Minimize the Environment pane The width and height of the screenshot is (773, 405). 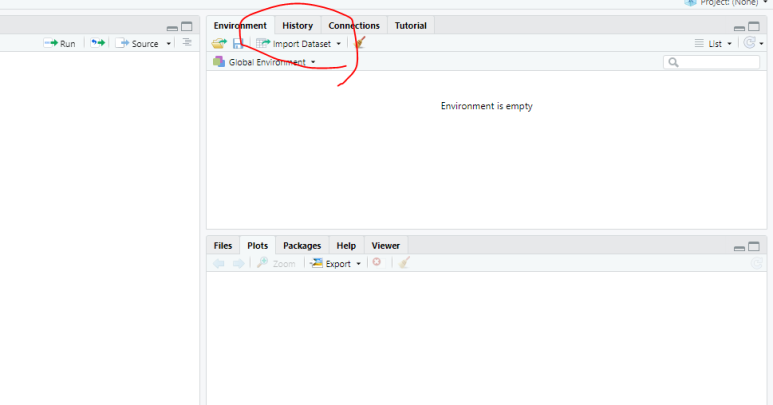click(x=739, y=28)
